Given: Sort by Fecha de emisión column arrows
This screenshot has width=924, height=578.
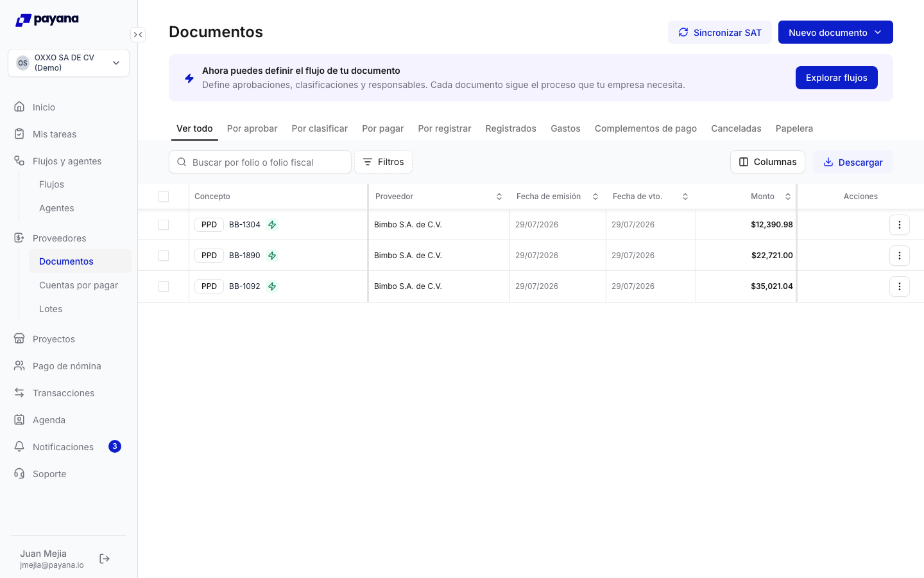Looking at the screenshot, I should 595,197.
